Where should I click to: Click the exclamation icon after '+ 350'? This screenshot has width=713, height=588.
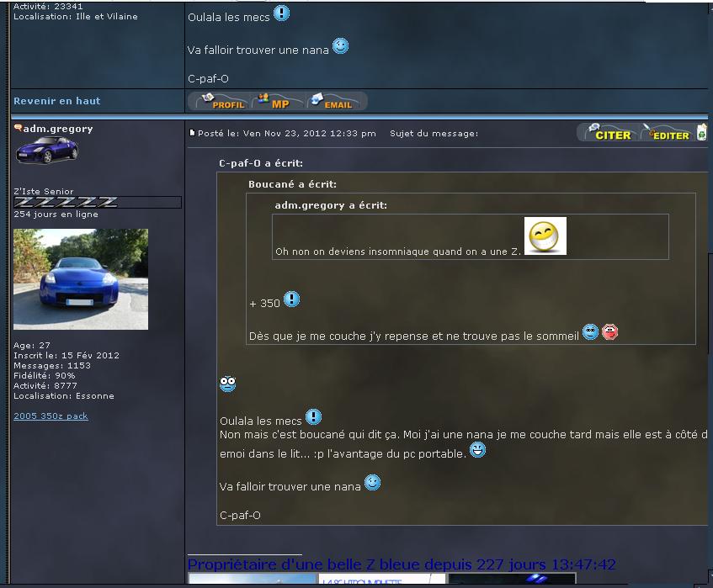[291, 299]
